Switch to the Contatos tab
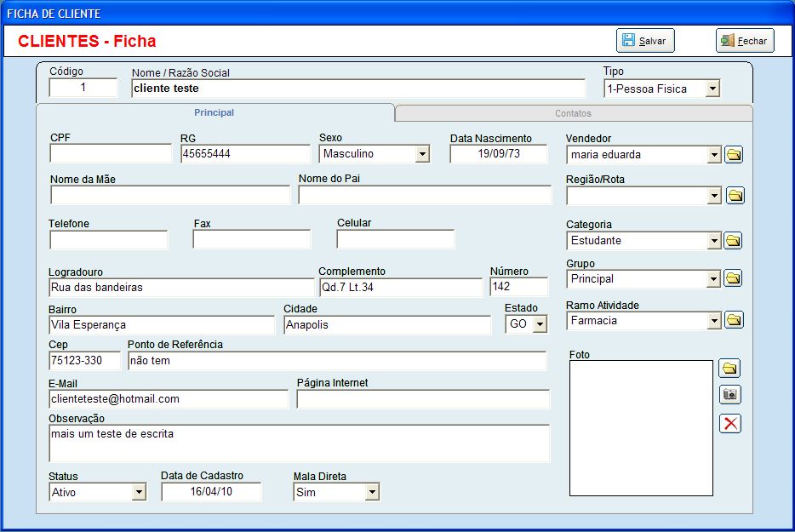Viewport: 795px width, 532px height. tap(573, 113)
